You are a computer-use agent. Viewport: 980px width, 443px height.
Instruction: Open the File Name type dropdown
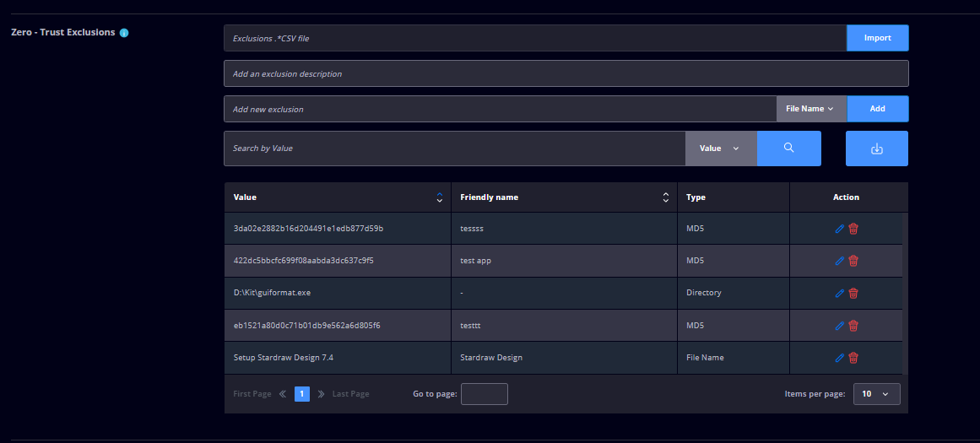point(811,109)
